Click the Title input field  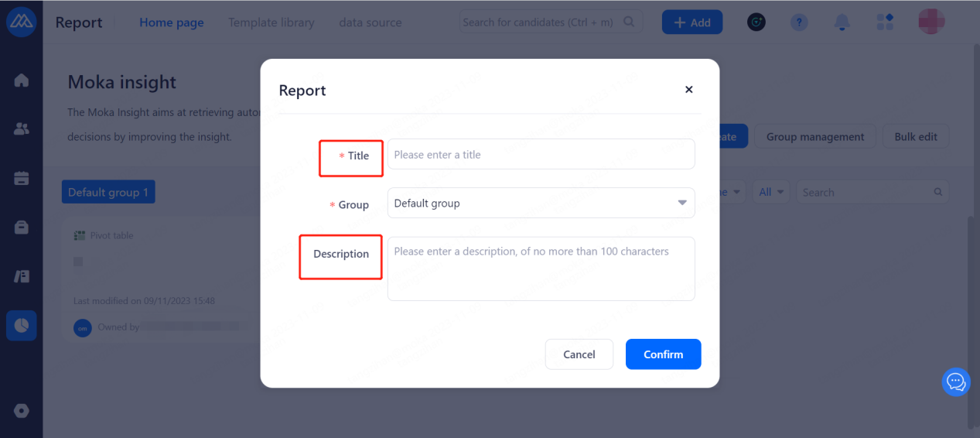pyautogui.click(x=541, y=155)
